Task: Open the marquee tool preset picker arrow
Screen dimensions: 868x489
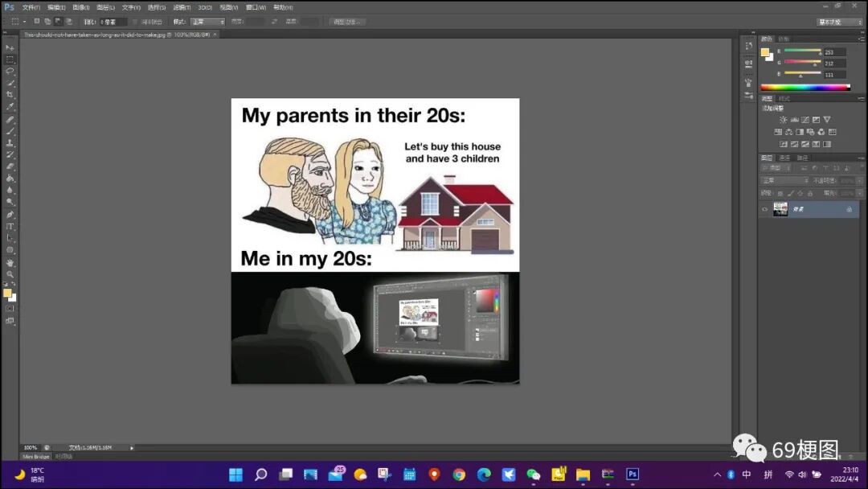Action: click(x=24, y=22)
